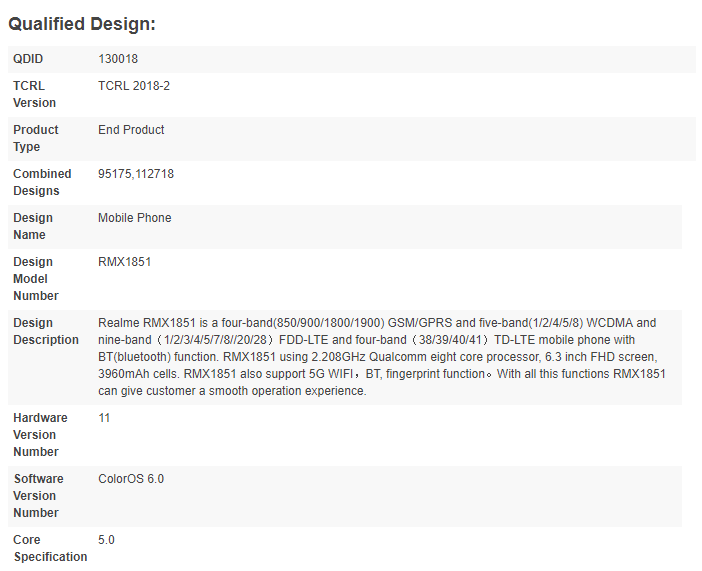Click the Core Specification value 5.0
Image resolution: width=702 pixels, height=571 pixels.
(106, 540)
